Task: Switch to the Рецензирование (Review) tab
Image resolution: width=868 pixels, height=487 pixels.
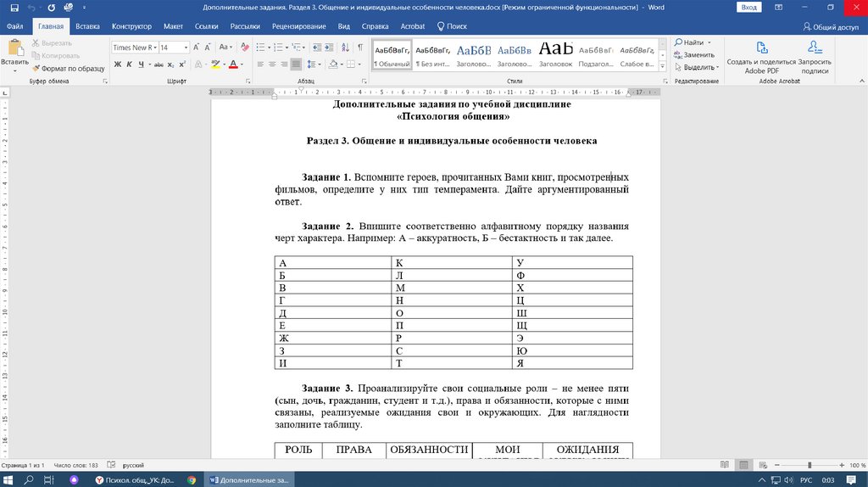Action: pos(298,26)
